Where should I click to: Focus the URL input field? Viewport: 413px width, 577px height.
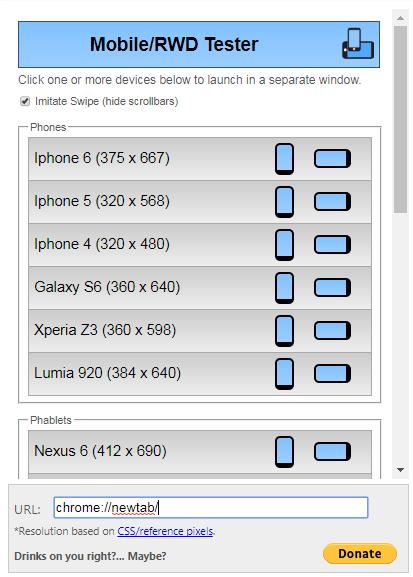pyautogui.click(x=211, y=508)
